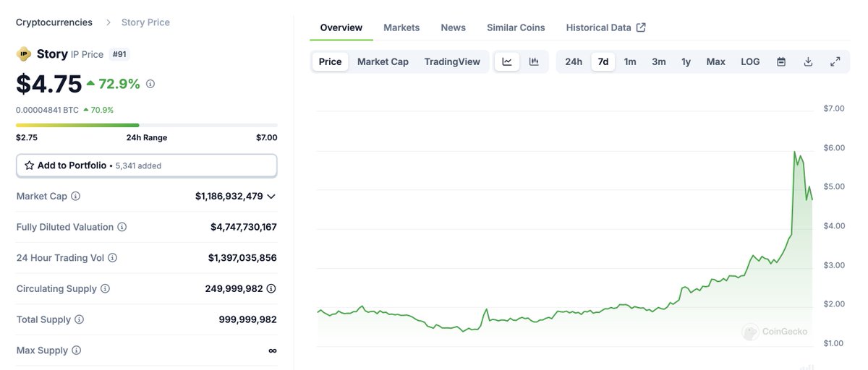Image resolution: width=868 pixels, height=370 pixels.
Task: Set chart range to 1y
Action: [686, 61]
